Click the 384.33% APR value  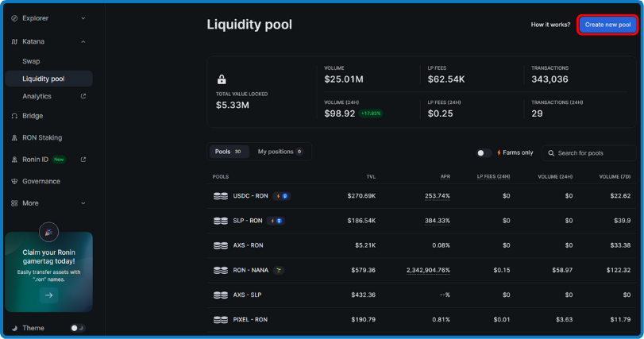point(437,221)
